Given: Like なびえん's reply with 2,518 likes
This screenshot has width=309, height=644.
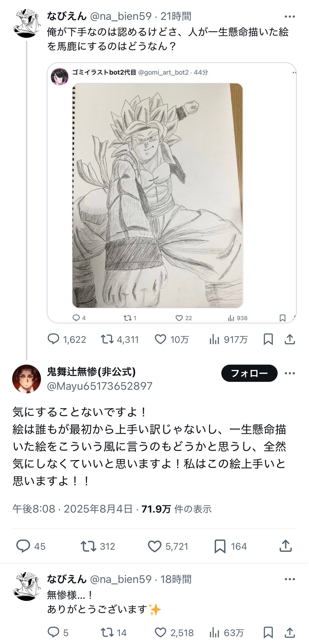Looking at the screenshot, I should click(160, 633).
